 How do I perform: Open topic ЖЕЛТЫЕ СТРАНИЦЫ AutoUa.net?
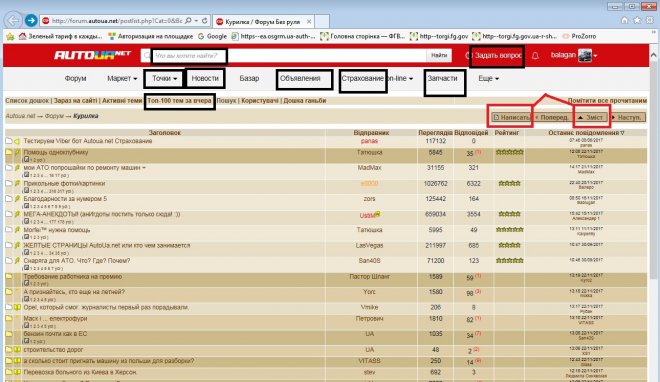point(107,245)
